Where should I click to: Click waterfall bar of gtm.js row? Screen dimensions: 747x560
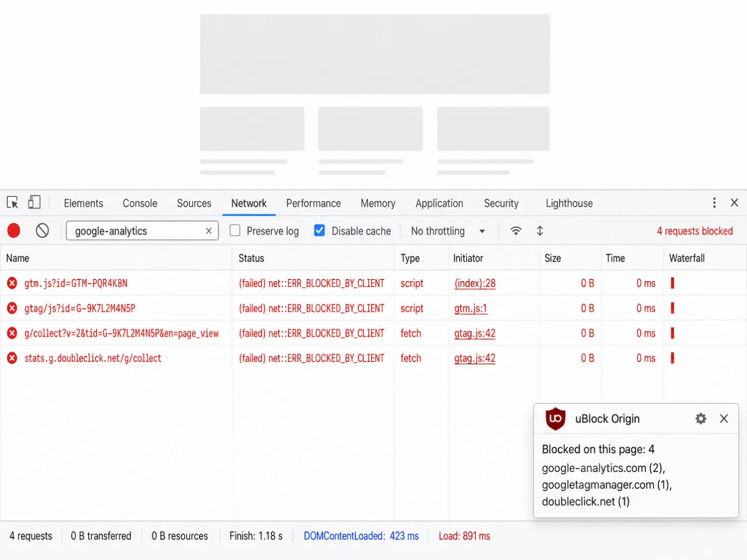(672, 283)
